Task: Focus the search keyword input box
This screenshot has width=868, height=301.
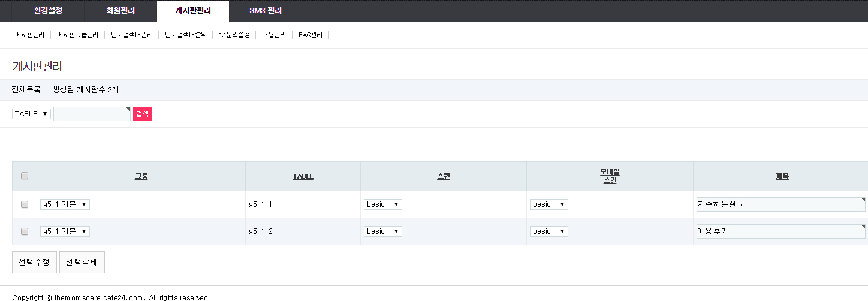Action: point(92,114)
